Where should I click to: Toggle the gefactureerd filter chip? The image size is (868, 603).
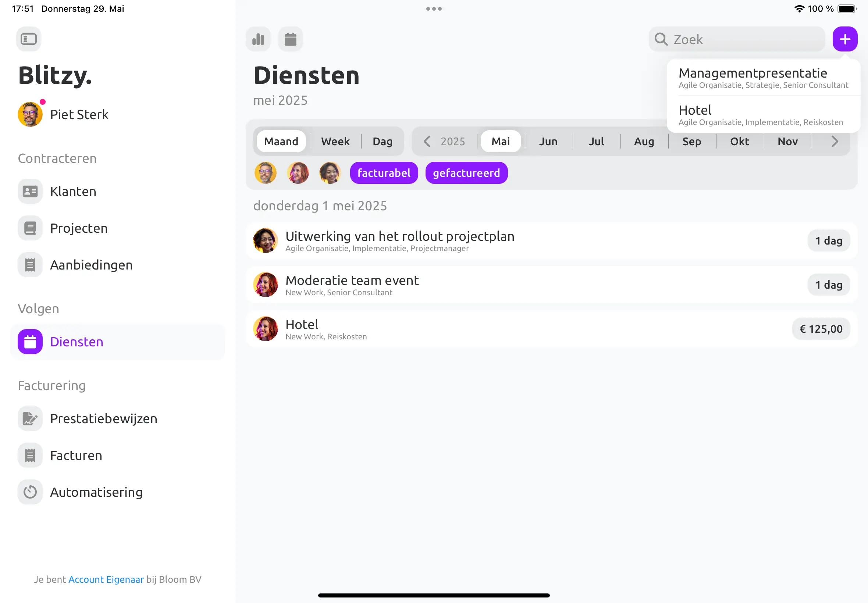[466, 173]
